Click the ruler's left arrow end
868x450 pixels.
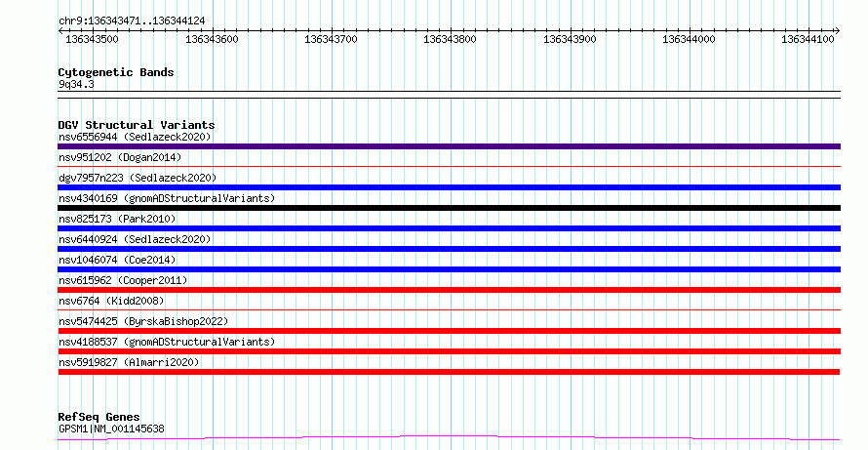coord(60,31)
